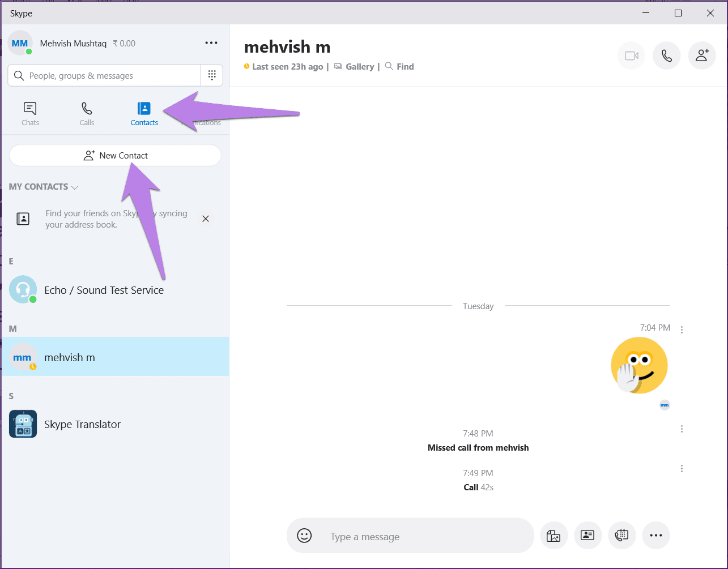Schedule a call from message bar
728x569 pixels.
(x=621, y=536)
